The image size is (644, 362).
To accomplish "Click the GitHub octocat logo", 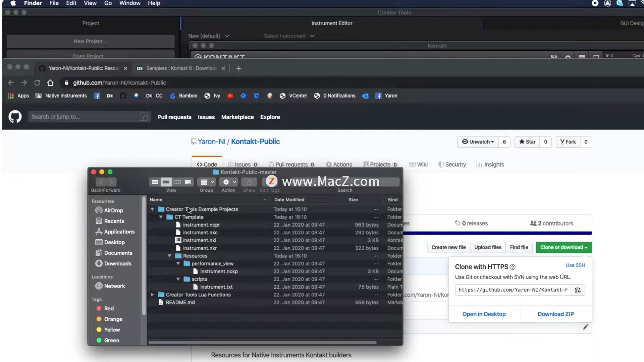I will tap(15, 117).
